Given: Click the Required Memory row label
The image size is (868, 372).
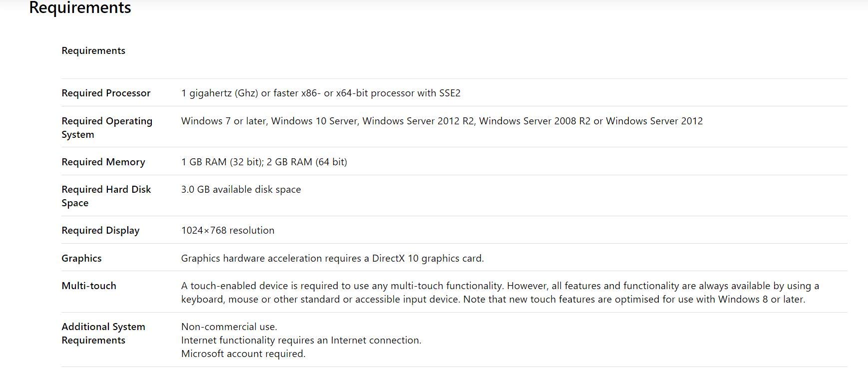Looking at the screenshot, I should tap(103, 162).
